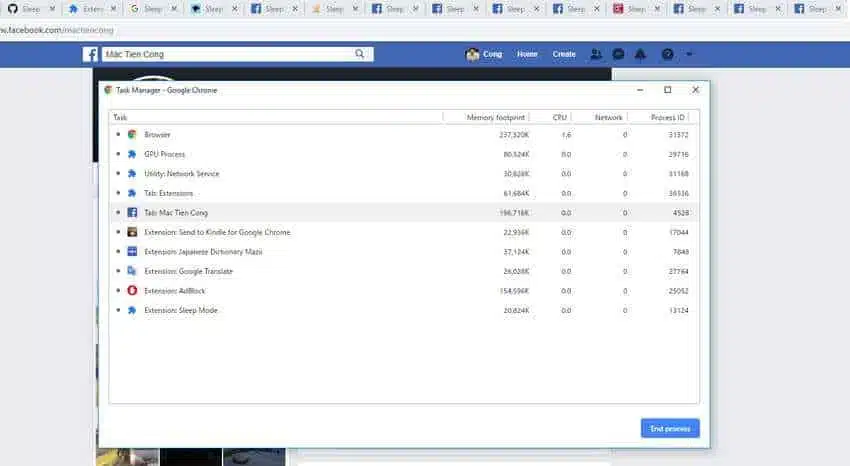
Task: Select Extension: Send to Kindle for Google Chrome
Action: click(x=217, y=232)
